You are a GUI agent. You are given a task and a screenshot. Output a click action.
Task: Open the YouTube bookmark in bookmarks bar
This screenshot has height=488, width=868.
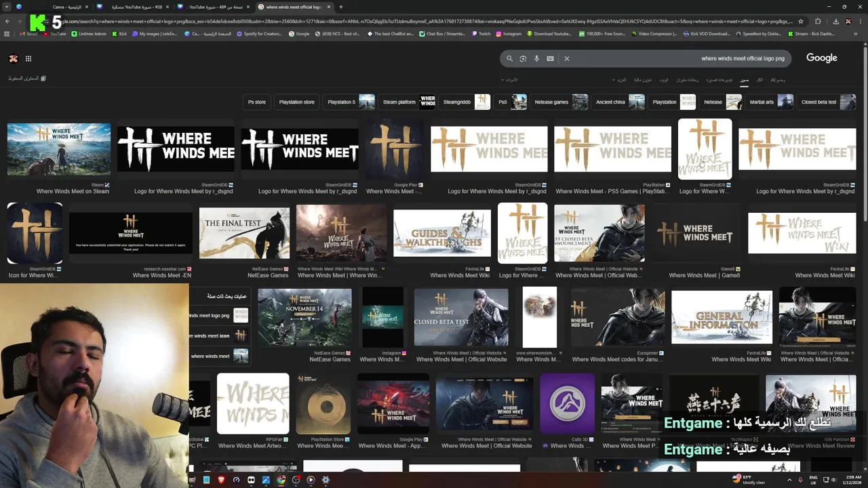click(x=55, y=33)
